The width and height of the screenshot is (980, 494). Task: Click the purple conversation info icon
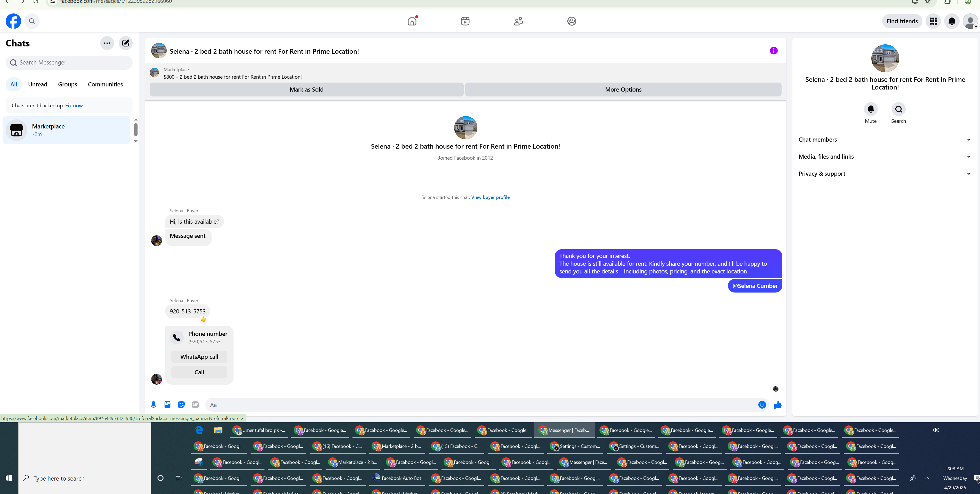(x=773, y=51)
